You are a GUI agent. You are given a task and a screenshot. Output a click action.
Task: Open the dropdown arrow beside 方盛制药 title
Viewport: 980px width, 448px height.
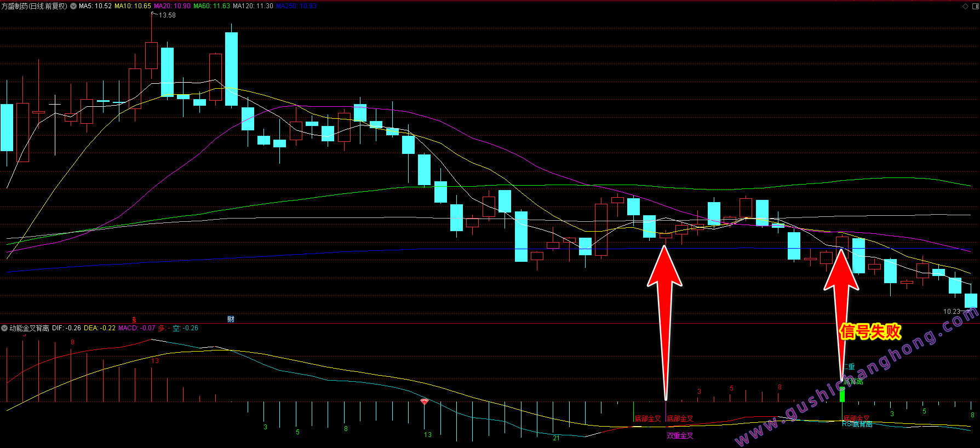pos(73,6)
